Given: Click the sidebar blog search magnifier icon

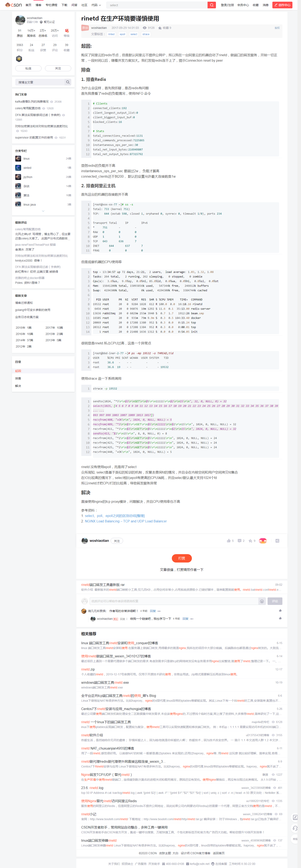Looking at the screenshot, I should pyautogui.click(x=68, y=82).
